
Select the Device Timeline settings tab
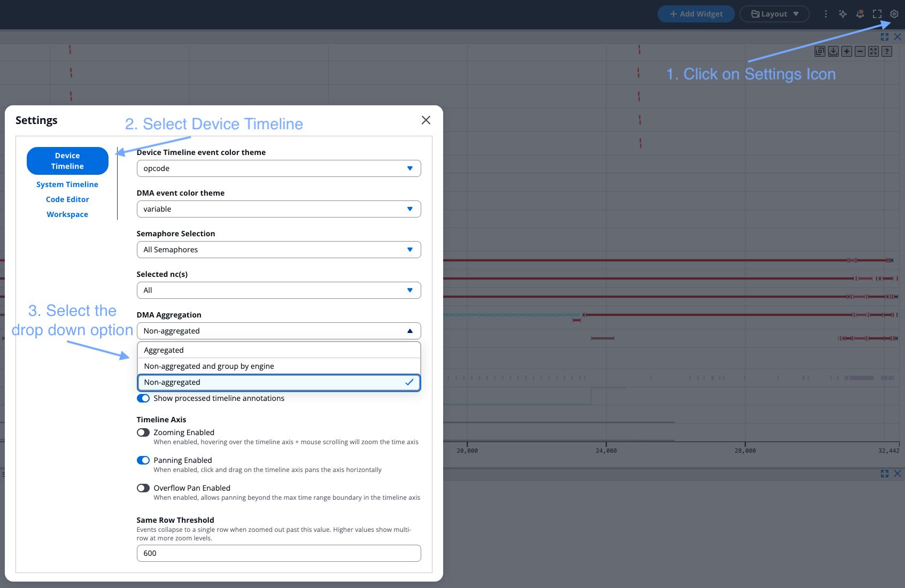67,161
